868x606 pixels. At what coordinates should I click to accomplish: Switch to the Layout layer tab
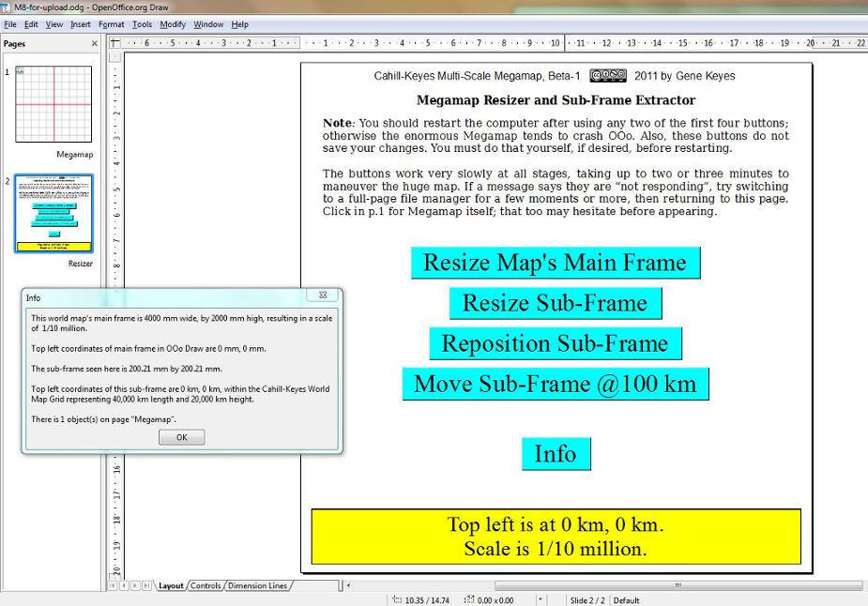[171, 585]
